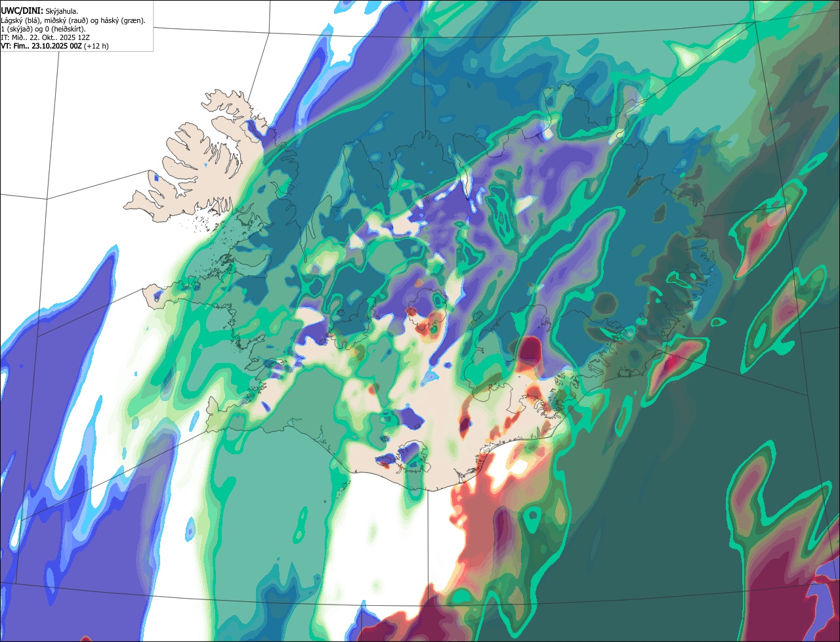The width and height of the screenshot is (840, 642).
Task: Click the "UWC/DINI: Skýjahula." title line
Action: point(39,11)
